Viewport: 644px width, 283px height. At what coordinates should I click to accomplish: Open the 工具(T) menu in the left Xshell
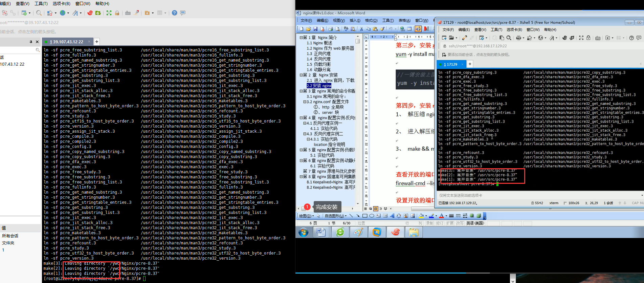point(41,4)
